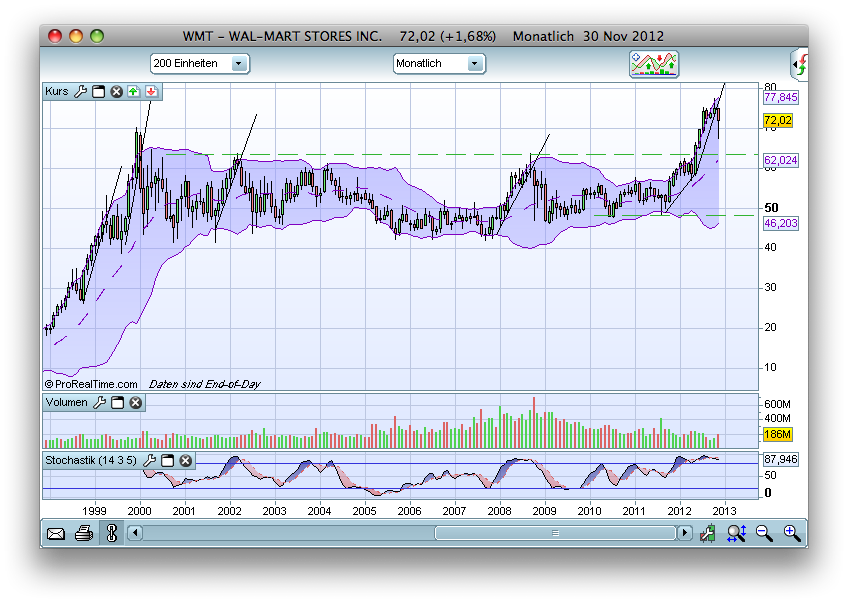Open Stochastik indicator wrench settings

click(x=151, y=460)
